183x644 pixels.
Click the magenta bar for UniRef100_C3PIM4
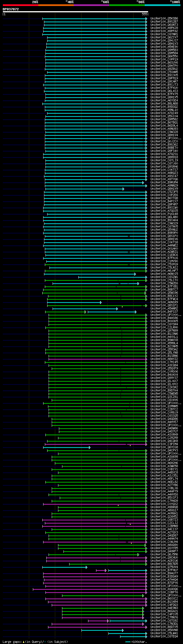[96, 444]
